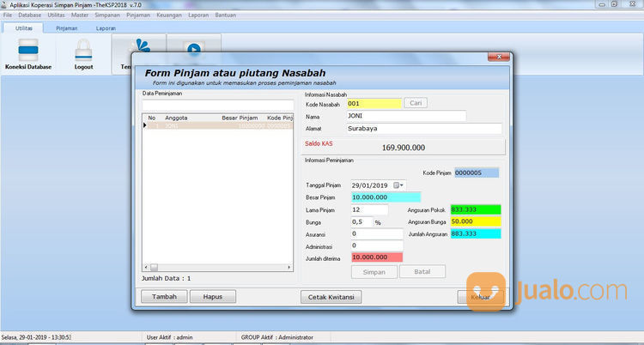Click the Lama Pinjam field

click(x=369, y=210)
